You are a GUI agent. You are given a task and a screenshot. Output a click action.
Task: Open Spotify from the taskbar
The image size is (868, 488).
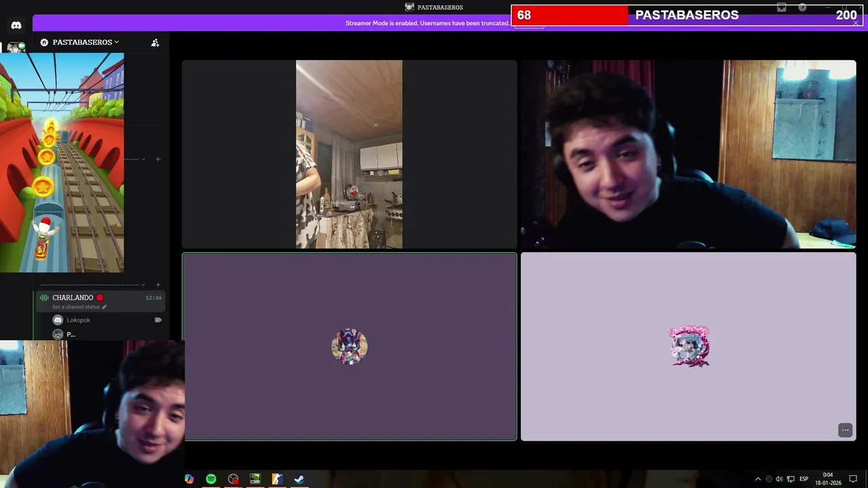coord(211,479)
